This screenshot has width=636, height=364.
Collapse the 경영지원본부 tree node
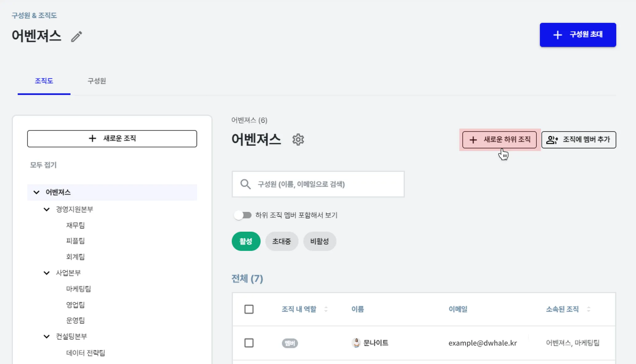pyautogui.click(x=47, y=209)
